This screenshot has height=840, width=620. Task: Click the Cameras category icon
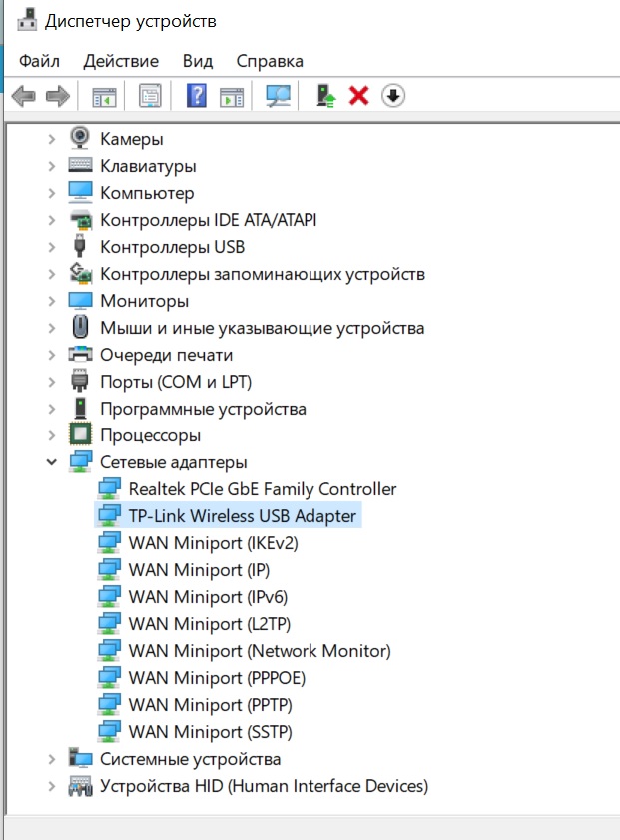click(x=80, y=138)
